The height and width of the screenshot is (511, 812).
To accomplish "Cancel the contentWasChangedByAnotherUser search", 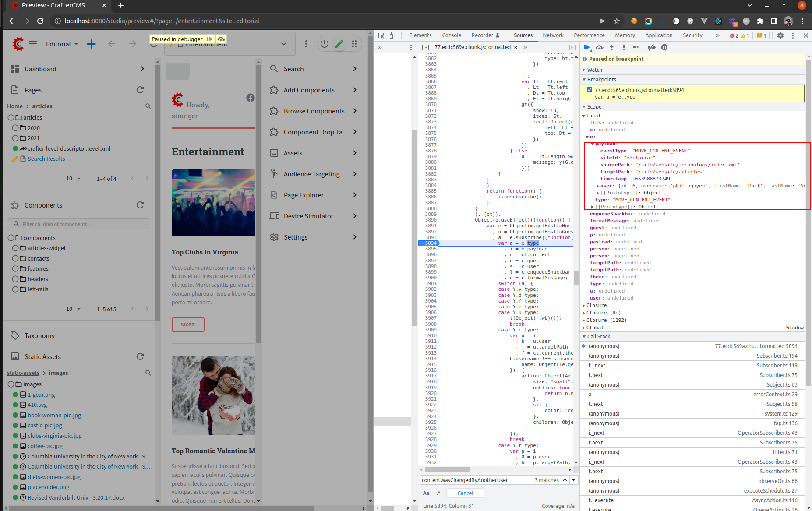I will tap(465, 493).
